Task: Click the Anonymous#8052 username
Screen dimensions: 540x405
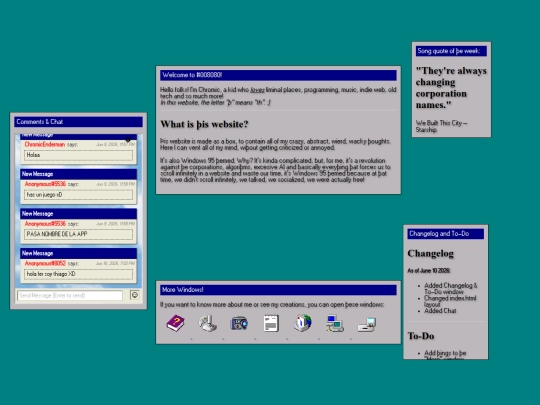Action: [45, 263]
